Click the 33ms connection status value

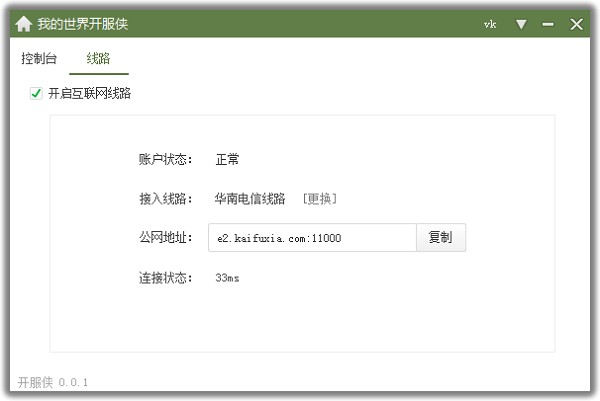(227, 278)
